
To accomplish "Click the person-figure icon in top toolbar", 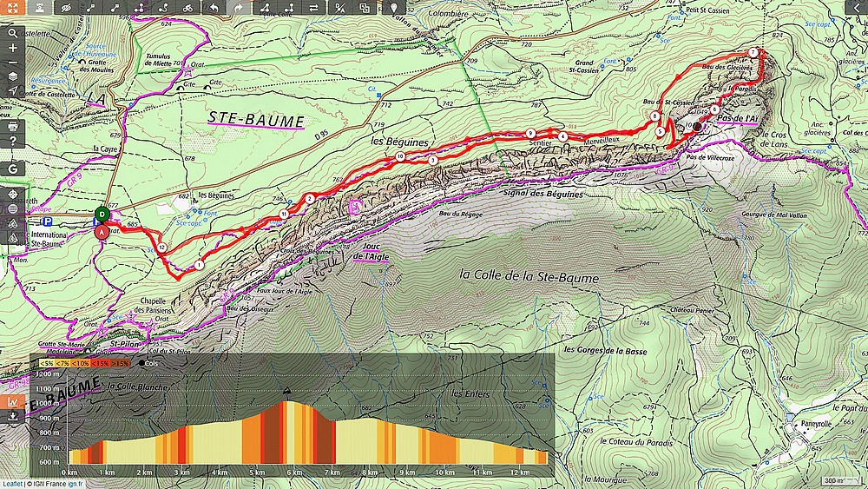I will coord(40,7).
